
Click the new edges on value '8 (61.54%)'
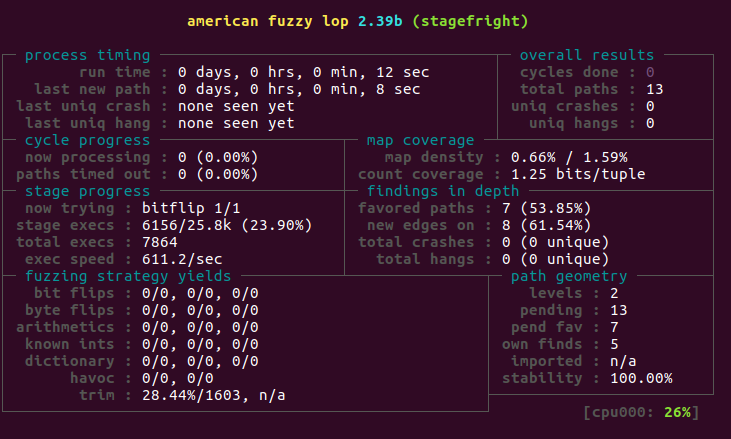[546, 225]
